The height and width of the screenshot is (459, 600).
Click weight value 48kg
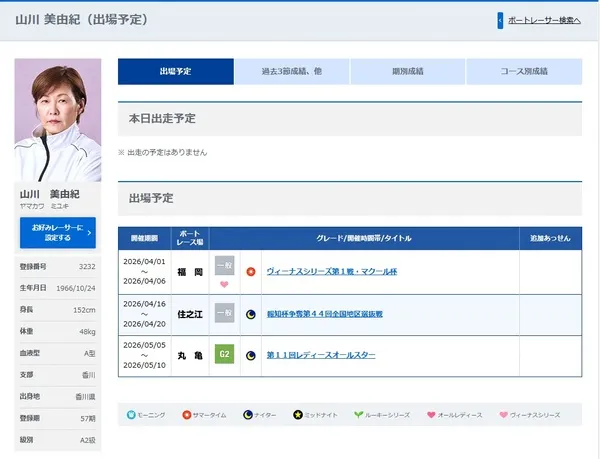[x=87, y=332]
